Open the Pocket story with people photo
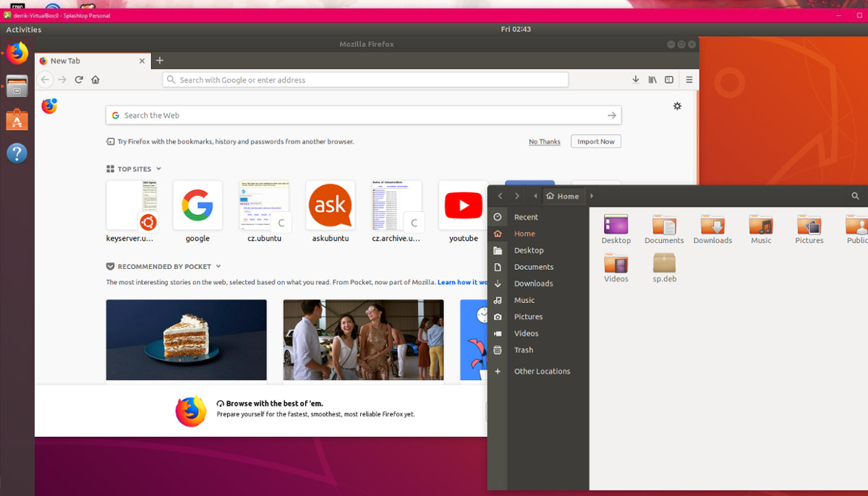The image size is (868, 496). coord(363,340)
